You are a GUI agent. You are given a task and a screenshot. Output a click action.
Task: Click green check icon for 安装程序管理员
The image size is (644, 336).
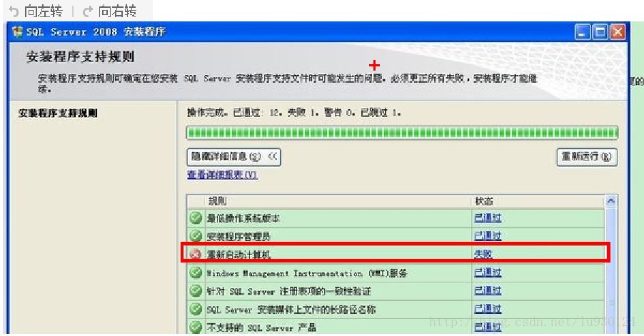coord(196,236)
